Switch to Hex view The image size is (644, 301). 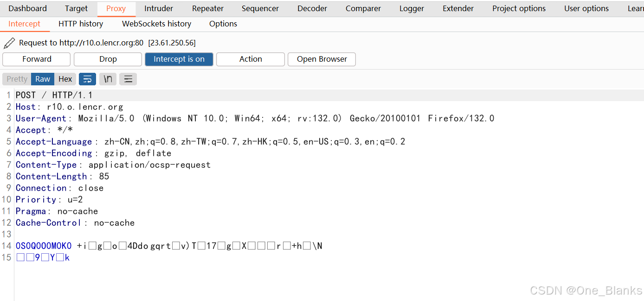tap(65, 79)
